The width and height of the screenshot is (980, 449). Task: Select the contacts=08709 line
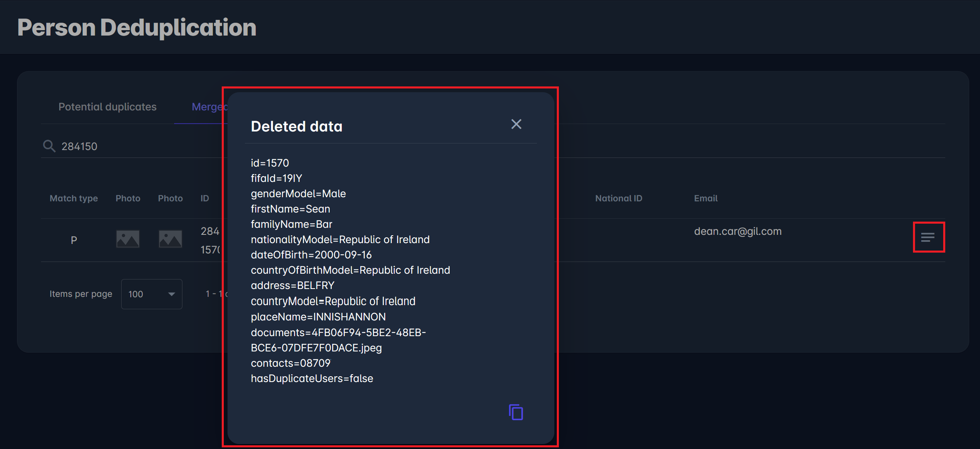click(x=291, y=363)
